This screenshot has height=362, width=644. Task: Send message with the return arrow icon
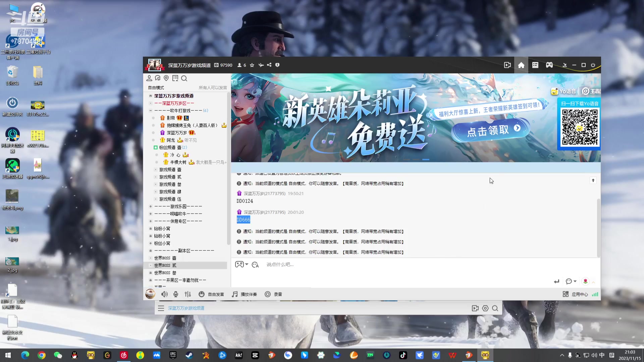[556, 282]
